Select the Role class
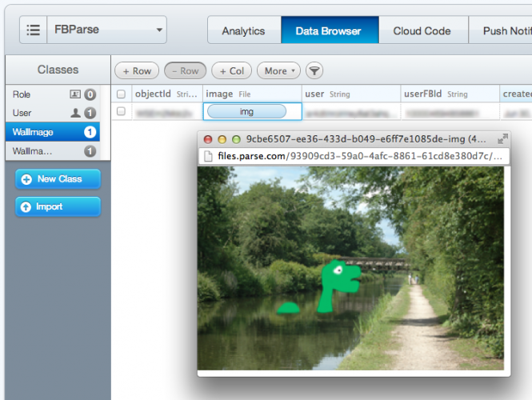532x400 pixels. click(x=53, y=94)
